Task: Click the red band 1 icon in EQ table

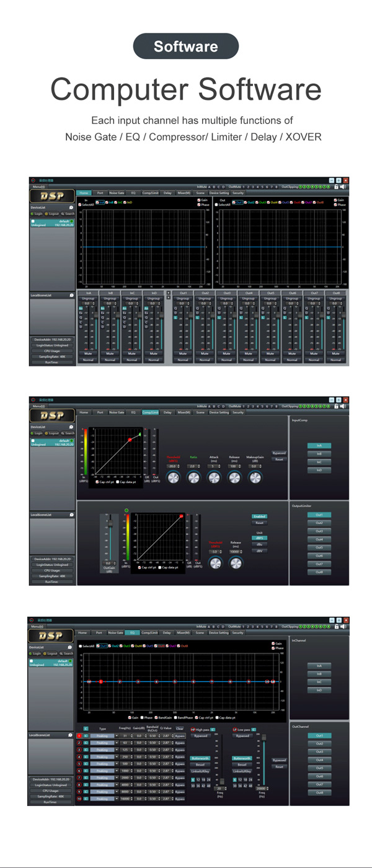Action: coord(79,736)
